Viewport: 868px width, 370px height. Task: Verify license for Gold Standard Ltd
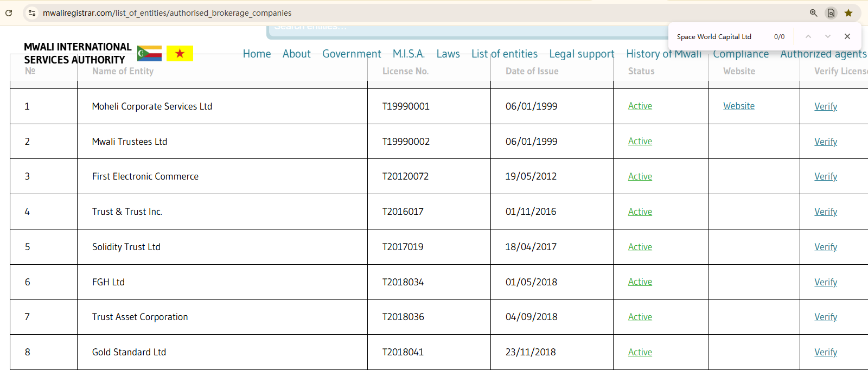[825, 352]
